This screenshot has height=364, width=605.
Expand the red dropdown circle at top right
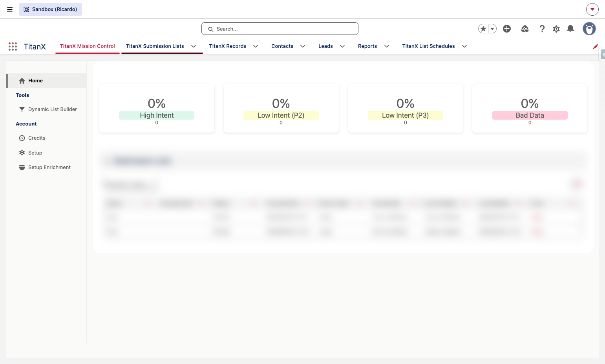(592, 9)
